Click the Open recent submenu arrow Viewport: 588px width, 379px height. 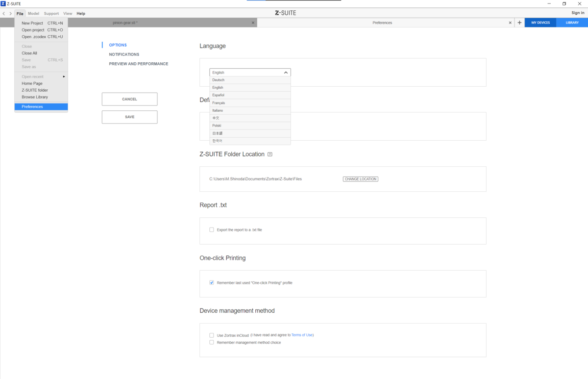coord(64,76)
